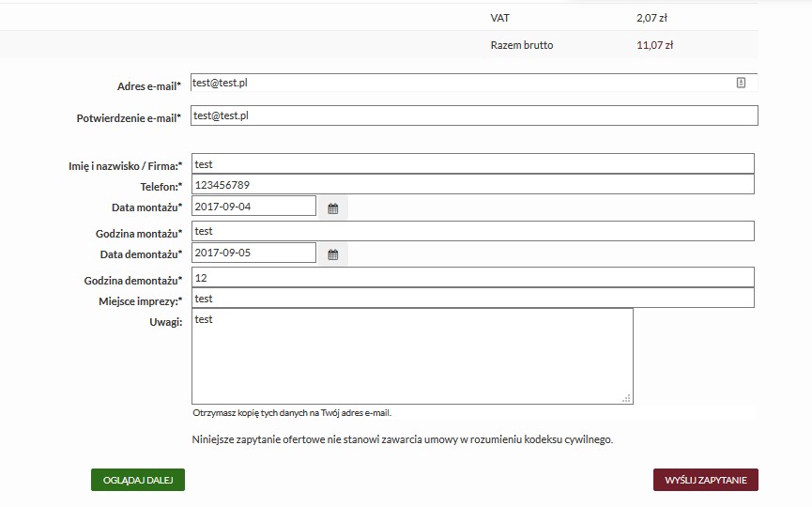Click the resize handle of Uwagi textarea

(x=626, y=398)
